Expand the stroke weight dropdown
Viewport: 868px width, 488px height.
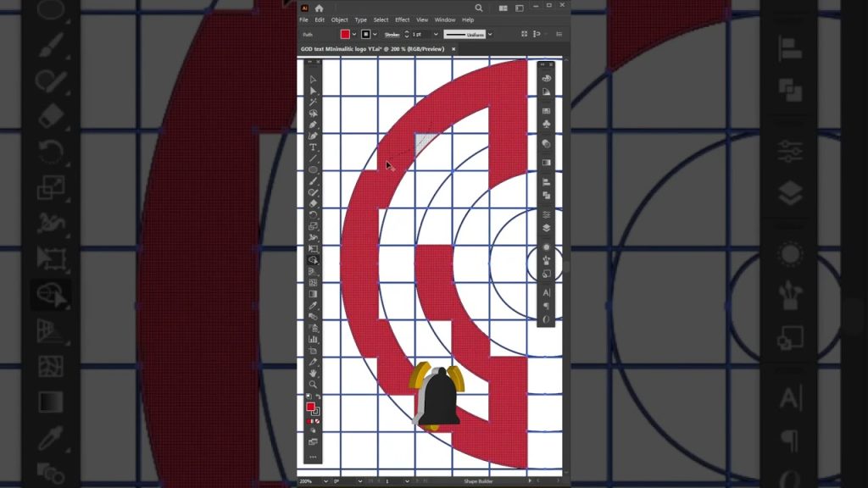pyautogui.click(x=436, y=34)
